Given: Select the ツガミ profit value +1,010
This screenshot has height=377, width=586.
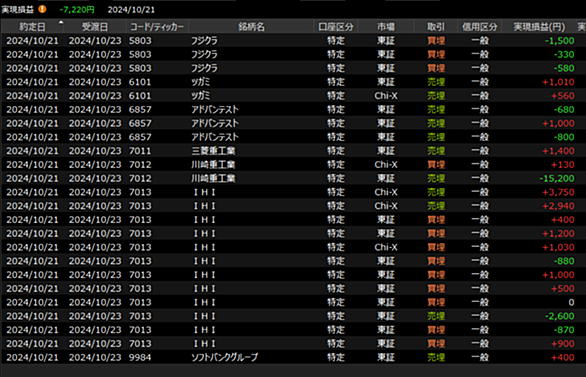Looking at the screenshot, I should pyautogui.click(x=558, y=82).
